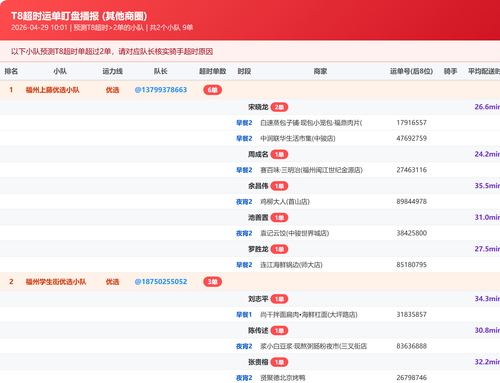Viewport: 500px width, 383px height.
Task: Click the 排名 column header
Action: click(11, 71)
